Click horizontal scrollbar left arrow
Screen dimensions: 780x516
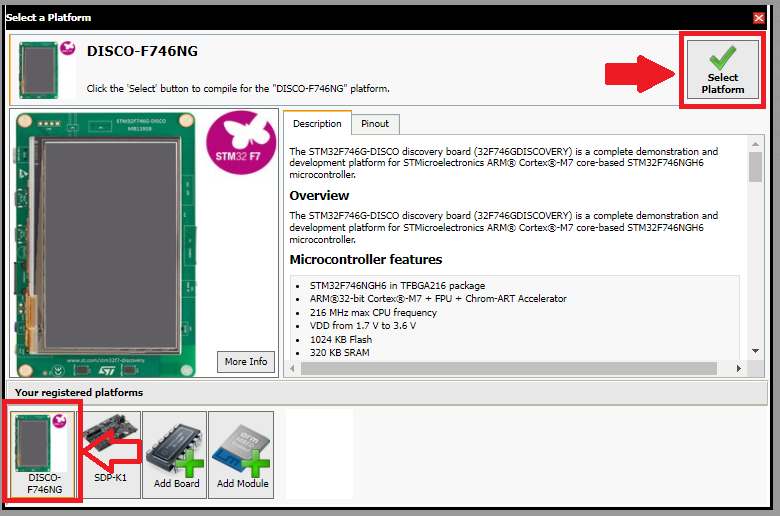[292, 368]
